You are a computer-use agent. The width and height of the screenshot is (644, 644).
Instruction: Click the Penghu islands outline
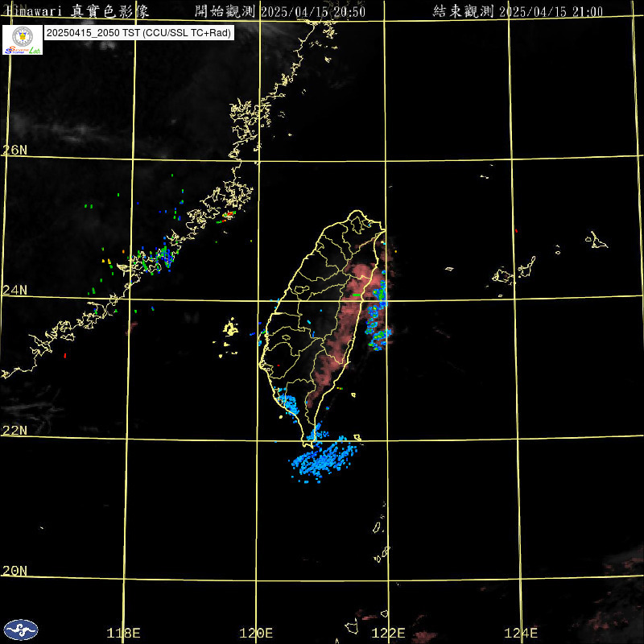click(x=230, y=330)
